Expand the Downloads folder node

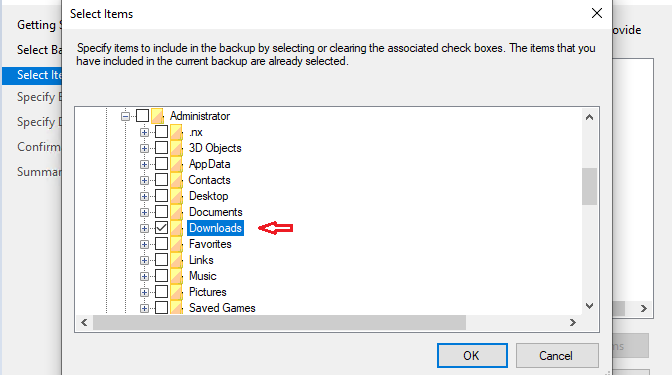[x=144, y=228]
